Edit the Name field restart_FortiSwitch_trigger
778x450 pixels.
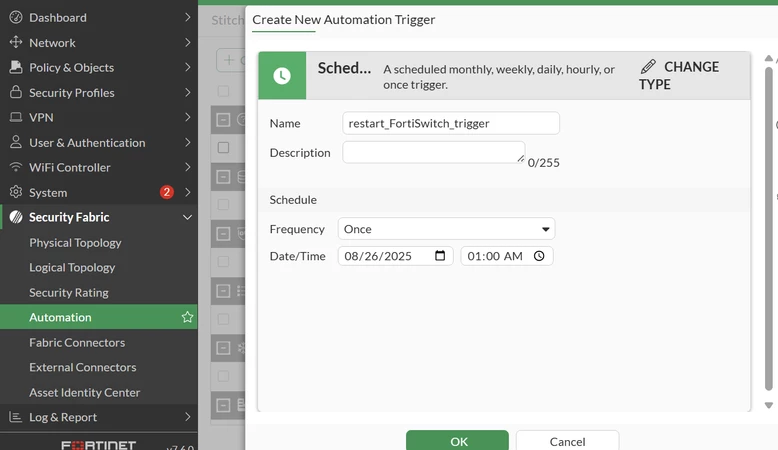click(x=451, y=123)
